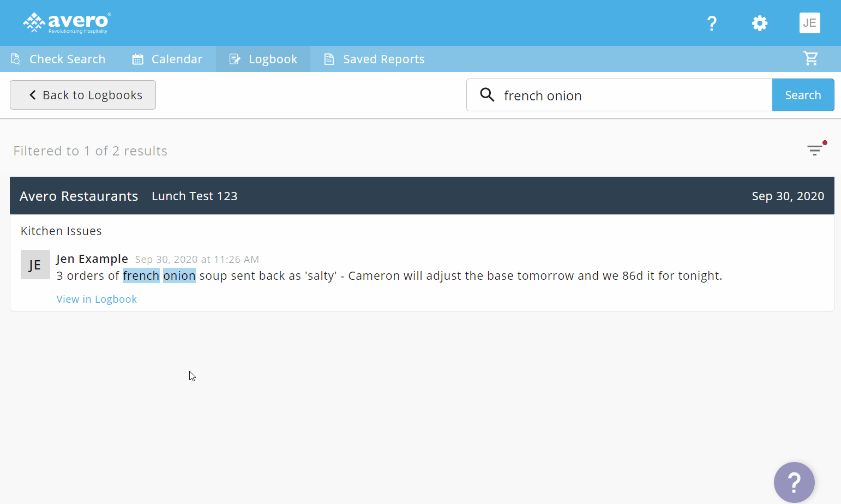The width and height of the screenshot is (841, 504).
Task: Open the settings gear
Action: click(759, 23)
